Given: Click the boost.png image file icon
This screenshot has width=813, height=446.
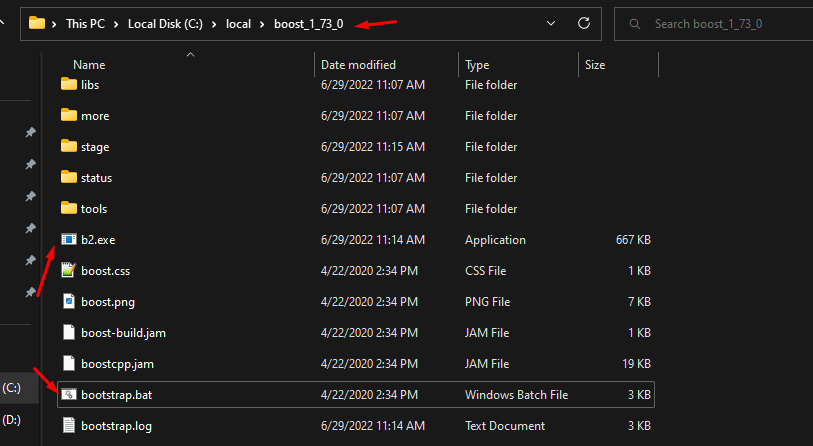Looking at the screenshot, I should [x=68, y=301].
